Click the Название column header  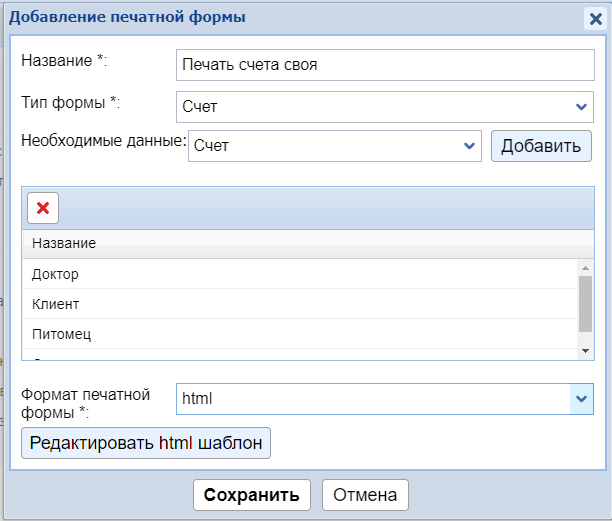64,244
